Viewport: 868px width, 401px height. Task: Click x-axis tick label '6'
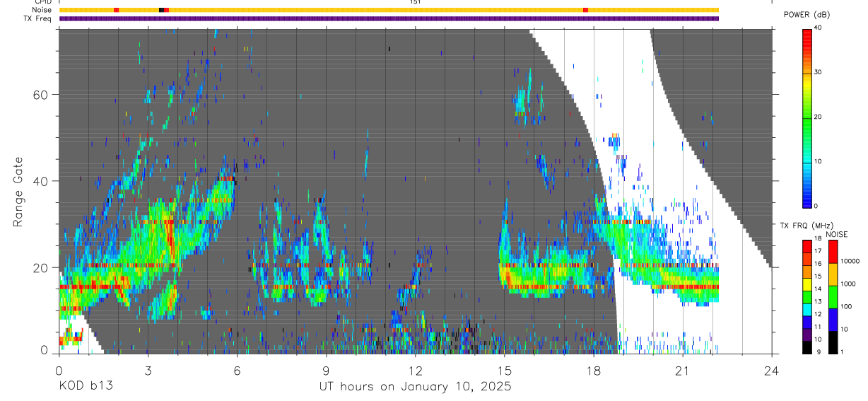tap(237, 371)
